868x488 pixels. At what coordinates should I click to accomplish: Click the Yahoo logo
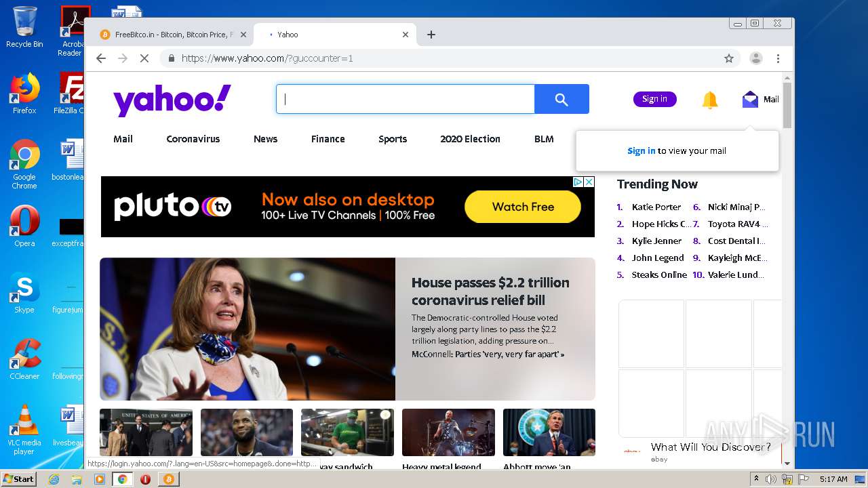[172, 100]
